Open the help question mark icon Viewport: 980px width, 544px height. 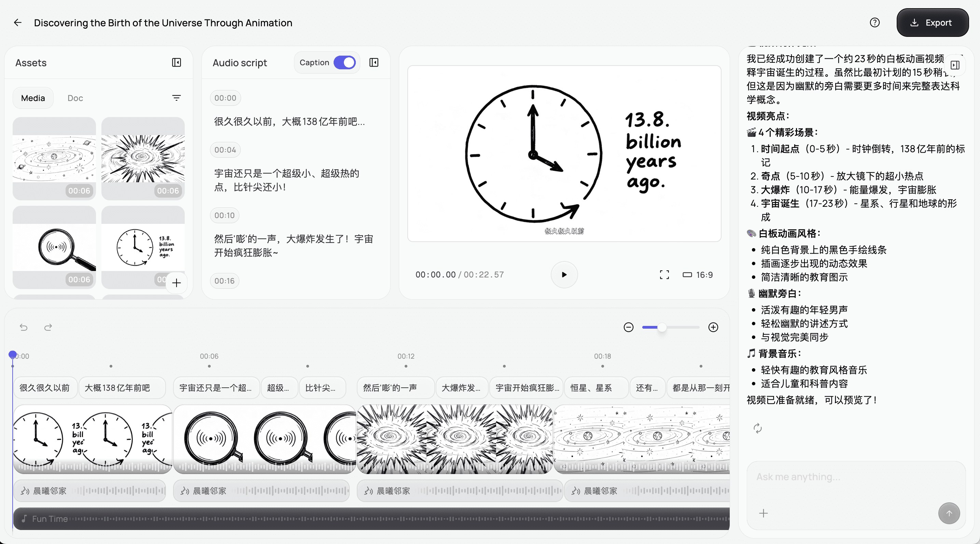click(874, 23)
